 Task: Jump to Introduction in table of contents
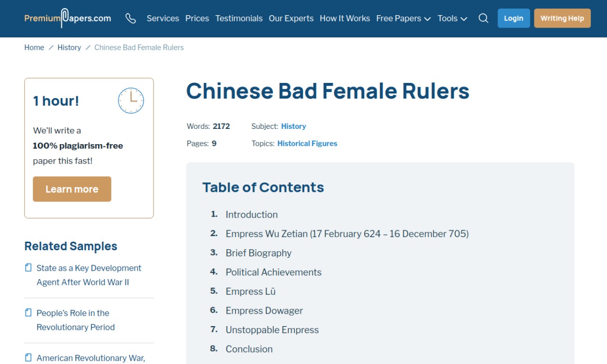pyautogui.click(x=252, y=215)
